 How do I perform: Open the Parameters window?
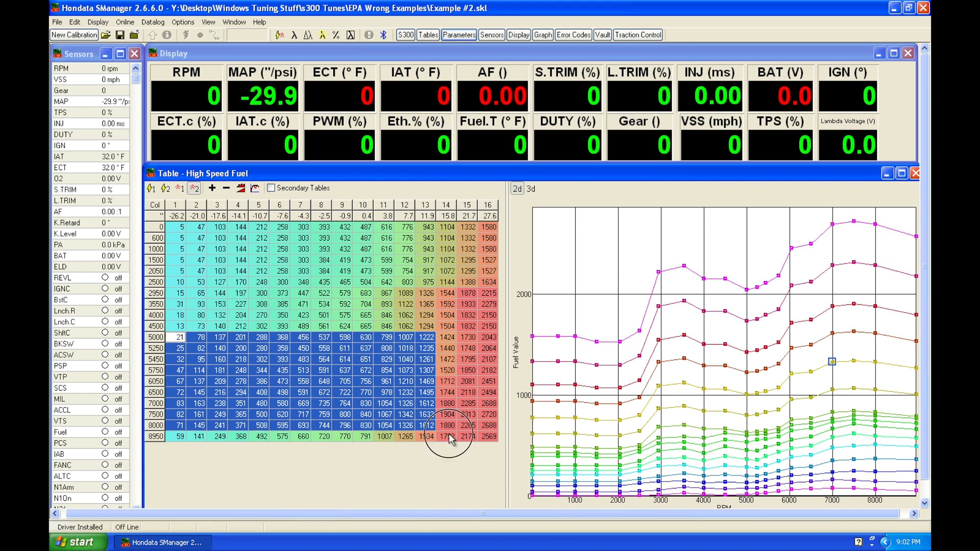pyautogui.click(x=458, y=35)
